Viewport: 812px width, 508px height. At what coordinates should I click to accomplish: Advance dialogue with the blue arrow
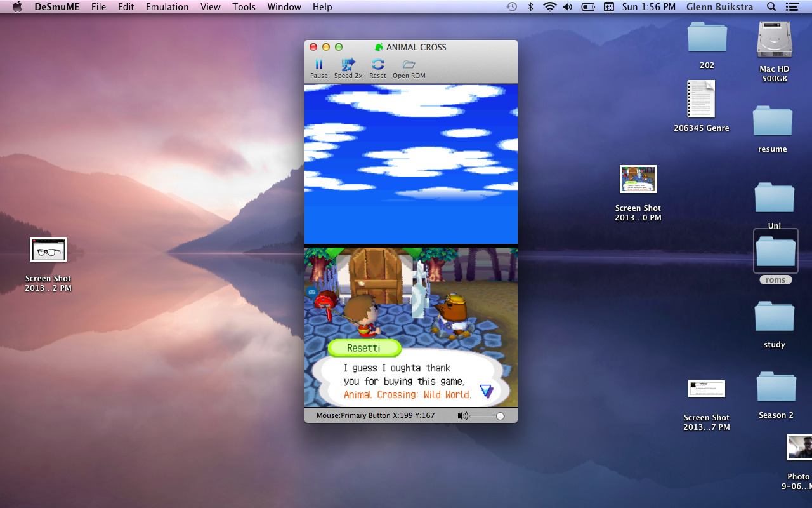(487, 391)
